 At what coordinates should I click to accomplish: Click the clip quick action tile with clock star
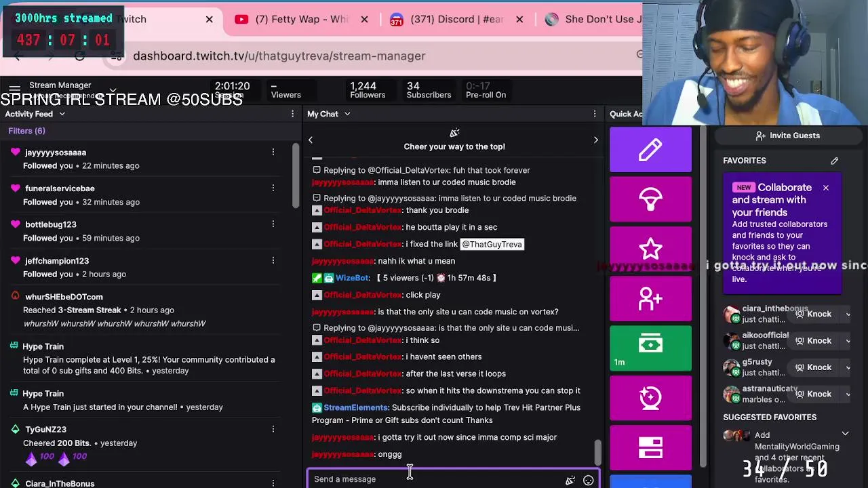(x=650, y=398)
